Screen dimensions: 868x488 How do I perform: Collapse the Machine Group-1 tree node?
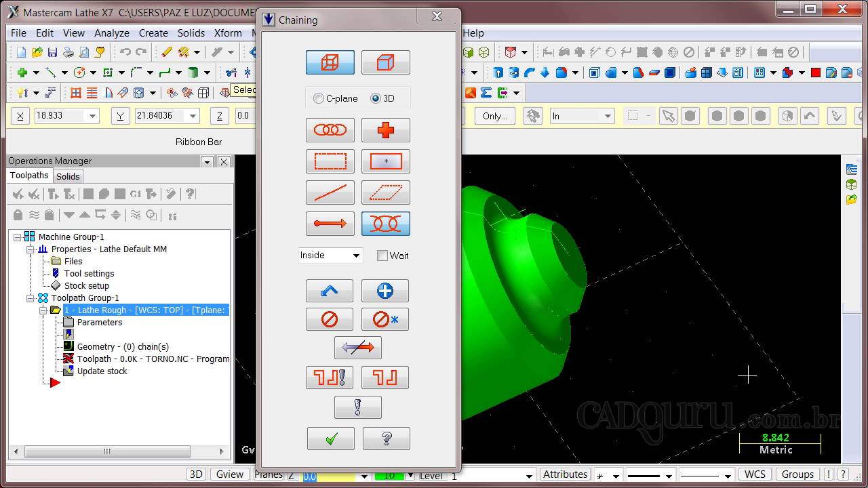[x=17, y=237]
